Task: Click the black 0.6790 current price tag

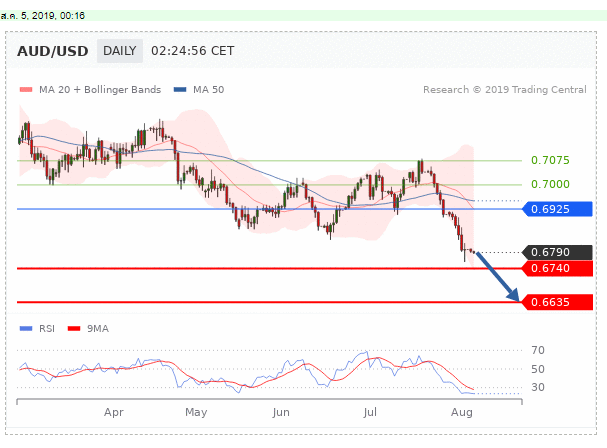Action: pyautogui.click(x=557, y=252)
